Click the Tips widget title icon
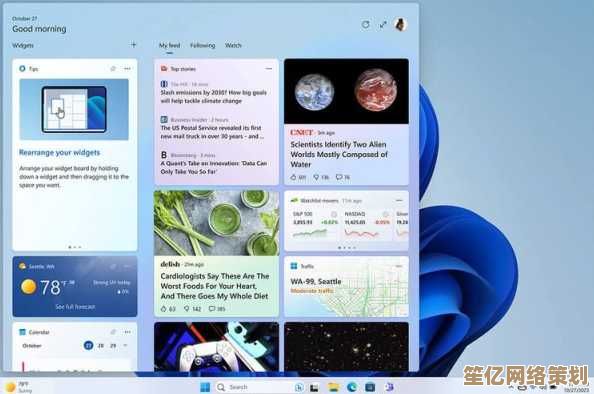This screenshot has width=594, height=394. pyautogui.click(x=22, y=69)
